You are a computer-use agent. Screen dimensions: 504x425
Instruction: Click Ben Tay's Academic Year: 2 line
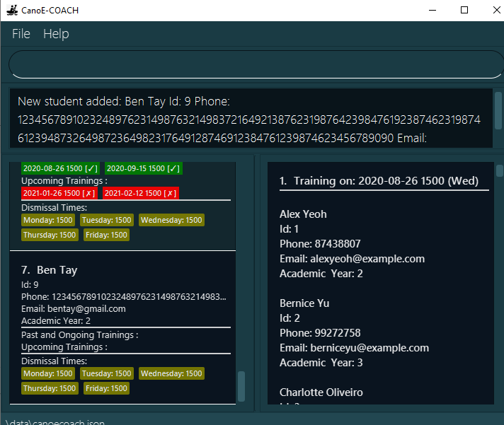56,320
